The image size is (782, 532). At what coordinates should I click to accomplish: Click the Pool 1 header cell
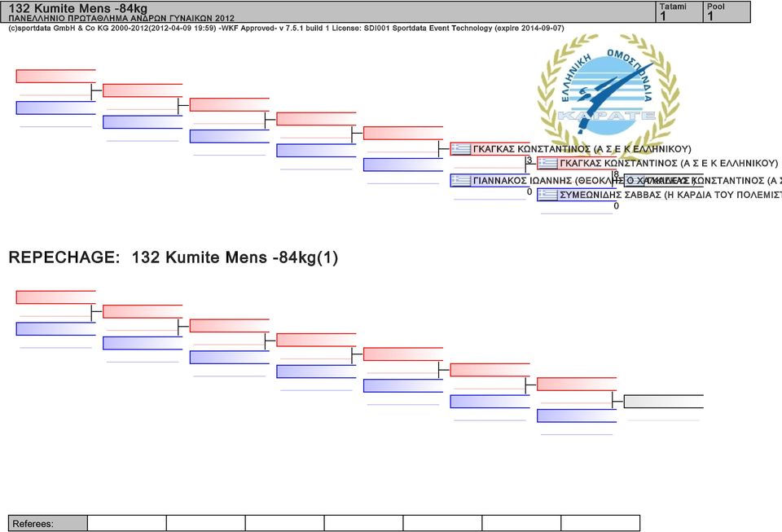[727, 12]
